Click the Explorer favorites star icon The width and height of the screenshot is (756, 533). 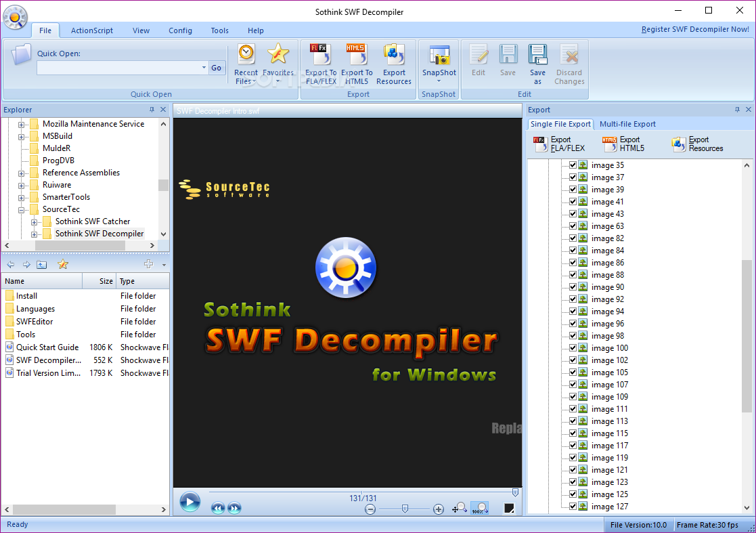[63, 264]
